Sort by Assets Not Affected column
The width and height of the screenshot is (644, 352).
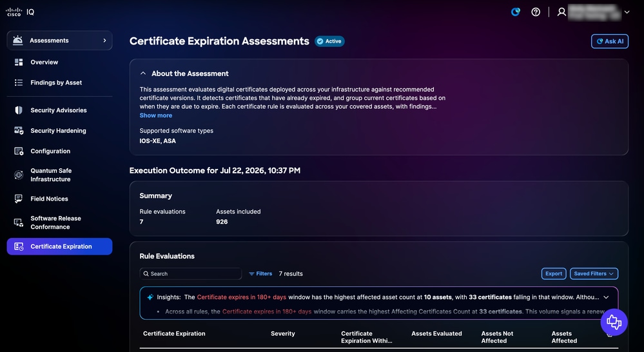pyautogui.click(x=498, y=337)
